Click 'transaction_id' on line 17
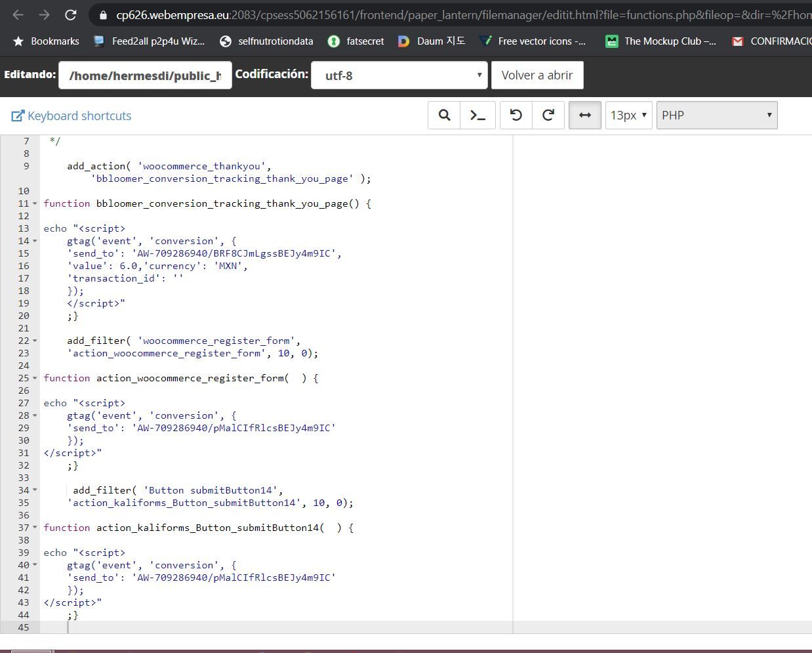812x653 pixels. point(114,278)
